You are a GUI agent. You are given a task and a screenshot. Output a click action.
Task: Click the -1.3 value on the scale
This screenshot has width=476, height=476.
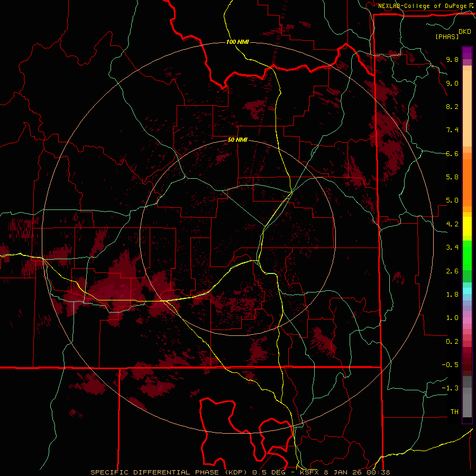tap(450, 388)
